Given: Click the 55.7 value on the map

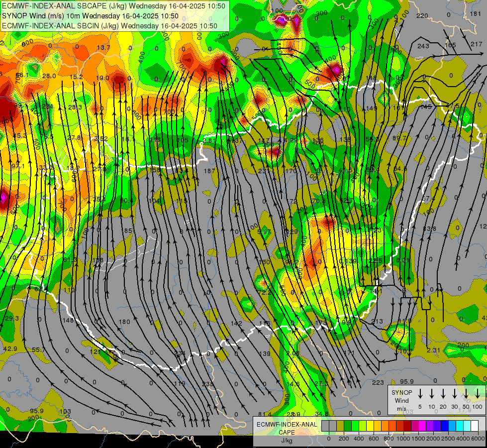Looking at the screenshot, I should [x=38, y=350].
